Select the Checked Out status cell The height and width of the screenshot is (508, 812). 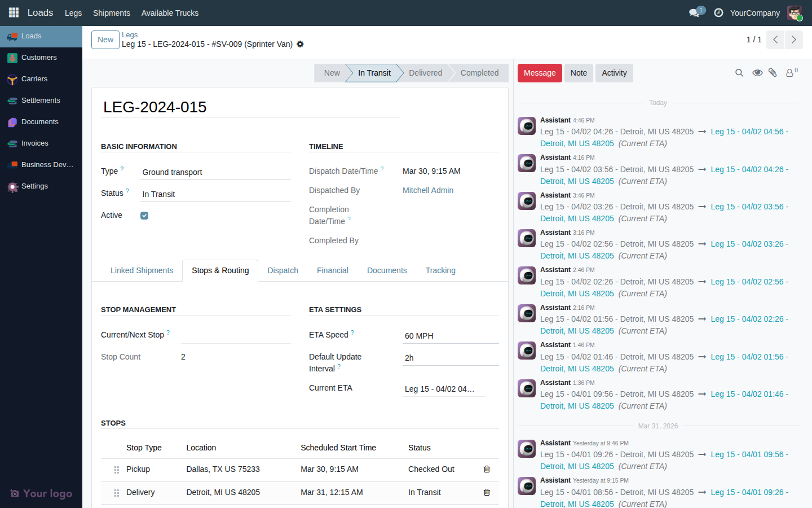[431, 469]
